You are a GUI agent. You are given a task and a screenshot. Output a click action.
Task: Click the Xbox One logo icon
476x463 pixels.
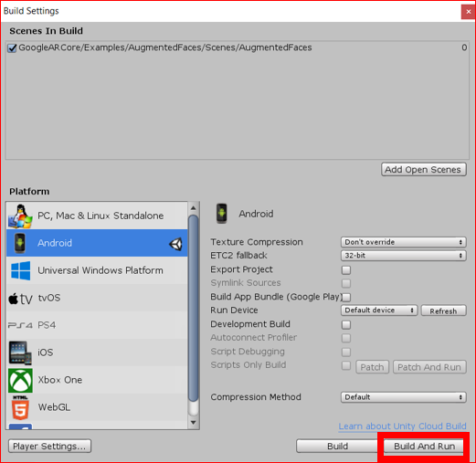[20, 380]
